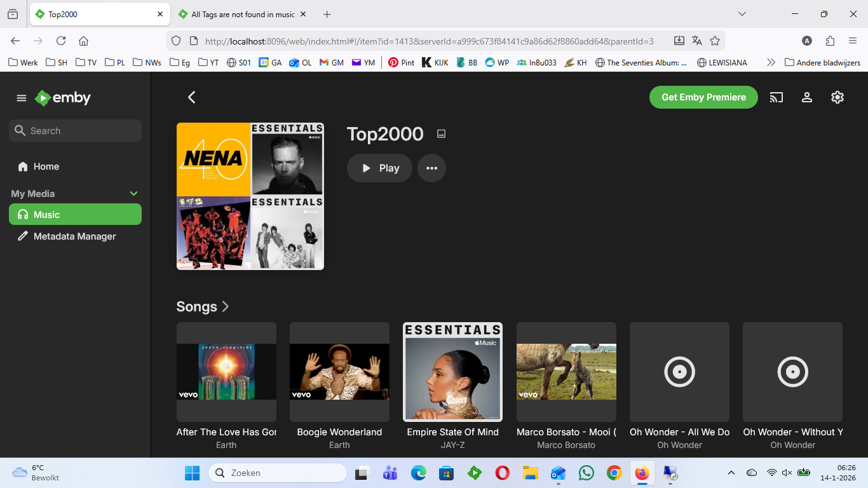Click the Get Emby Premiere button
This screenshot has width=868, height=488.
[703, 97]
